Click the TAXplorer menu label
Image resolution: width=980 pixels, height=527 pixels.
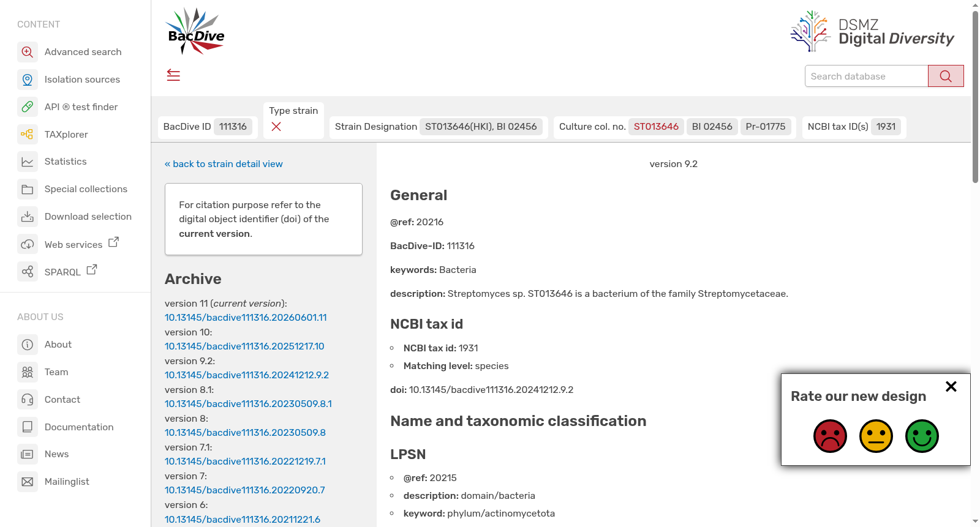tap(66, 135)
